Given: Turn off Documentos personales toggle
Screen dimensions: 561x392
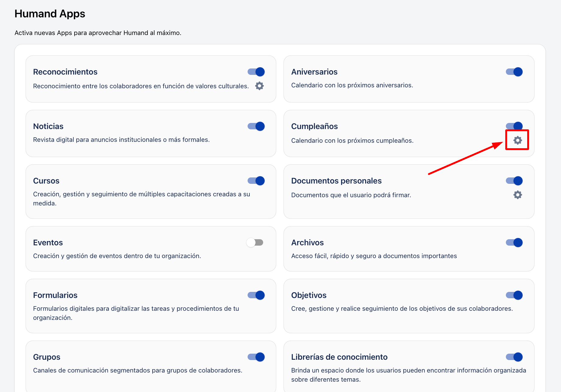Looking at the screenshot, I should [x=514, y=181].
